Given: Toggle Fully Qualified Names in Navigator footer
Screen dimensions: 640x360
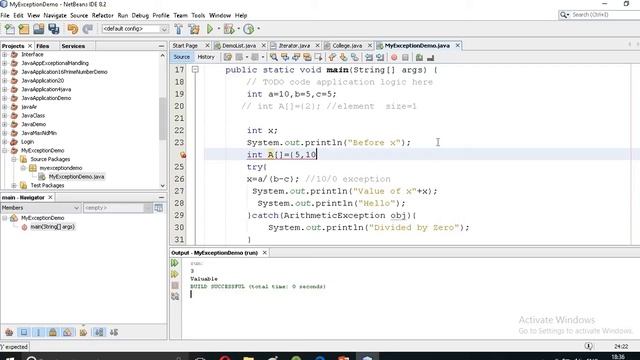Looking at the screenshot, I should coord(83,332).
